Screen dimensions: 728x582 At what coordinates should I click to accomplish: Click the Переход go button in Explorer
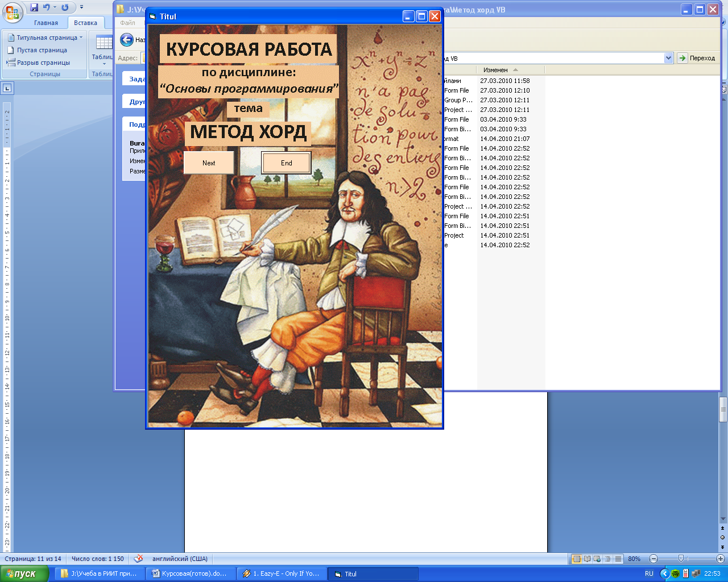tap(697, 58)
